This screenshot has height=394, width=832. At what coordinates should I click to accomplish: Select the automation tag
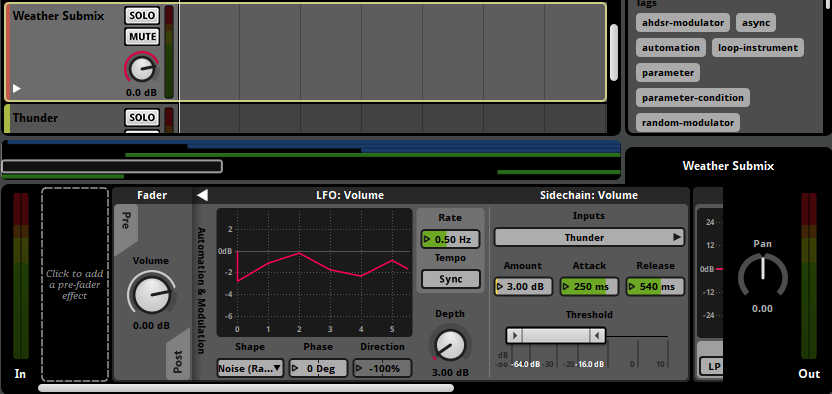coord(671,48)
